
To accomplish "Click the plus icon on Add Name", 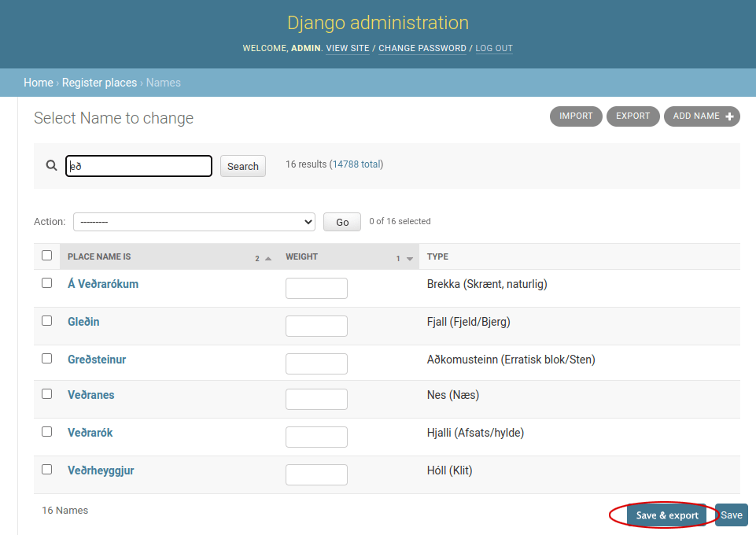I will (x=729, y=116).
